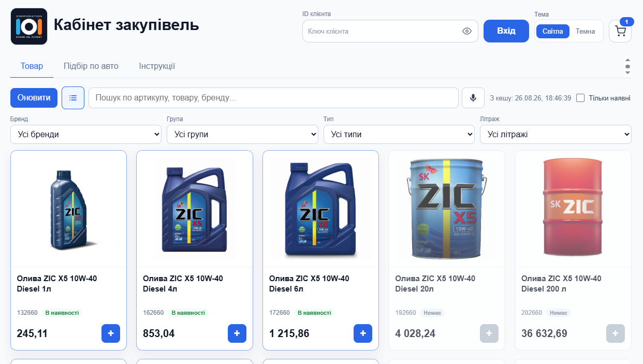Click В наявності badge on Diesel 6л
The image size is (643, 364).
point(314,313)
